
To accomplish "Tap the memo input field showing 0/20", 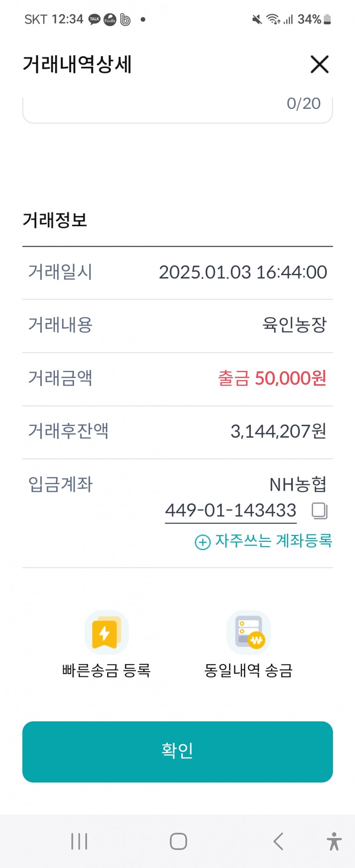I will (177, 108).
